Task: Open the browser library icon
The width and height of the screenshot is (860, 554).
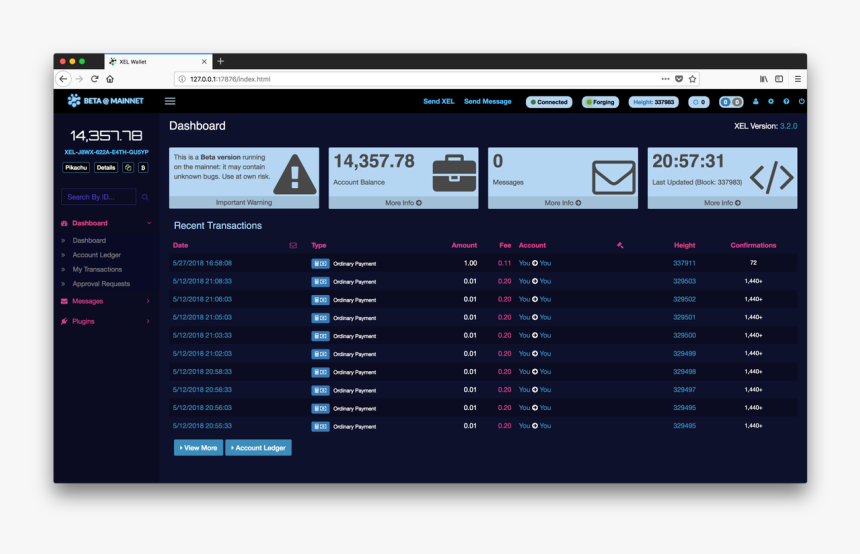Action: pyautogui.click(x=763, y=79)
